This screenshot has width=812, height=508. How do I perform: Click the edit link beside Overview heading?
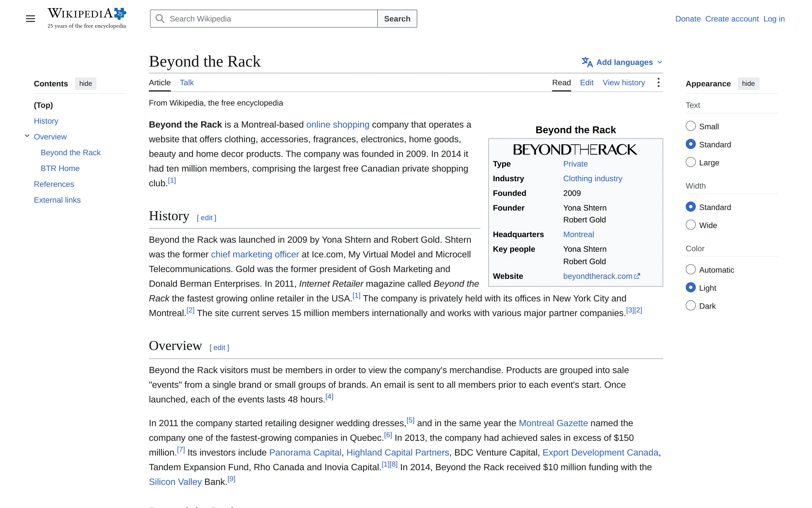(x=219, y=348)
